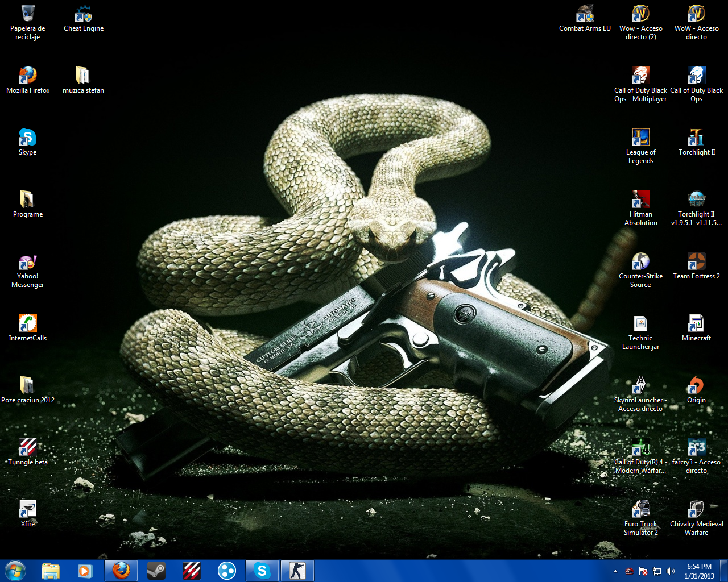Select the Wow - Acceso directo (2) icon
The height and width of the screenshot is (582, 728).
[x=640, y=23]
